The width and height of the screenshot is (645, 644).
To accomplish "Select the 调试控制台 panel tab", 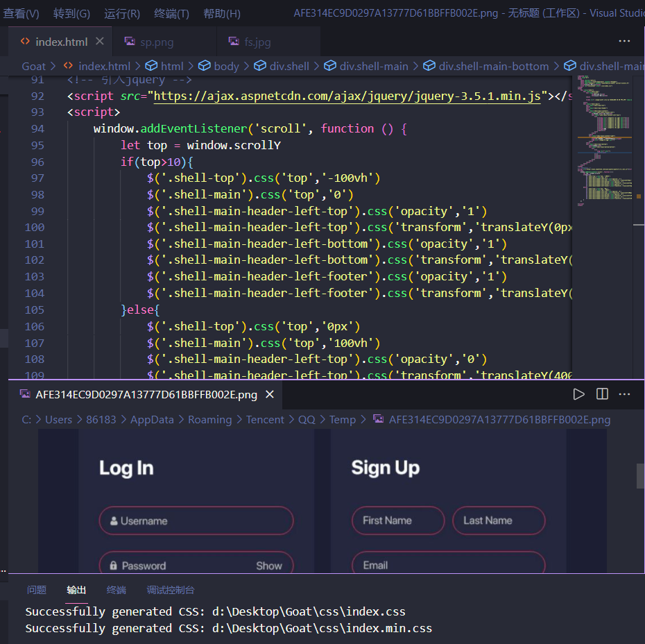I will (x=171, y=590).
